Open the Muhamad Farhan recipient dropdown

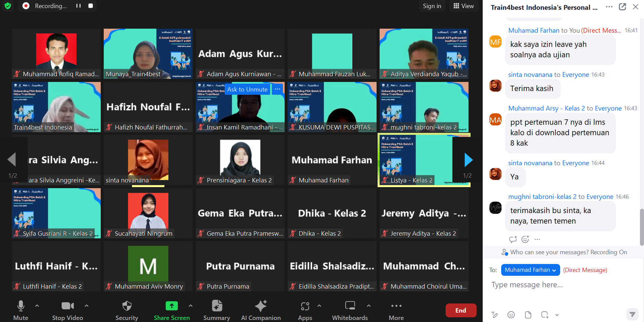click(530, 270)
